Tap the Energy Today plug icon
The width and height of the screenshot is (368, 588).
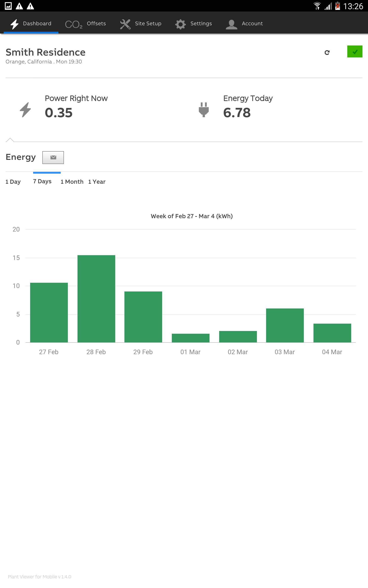[x=204, y=110]
